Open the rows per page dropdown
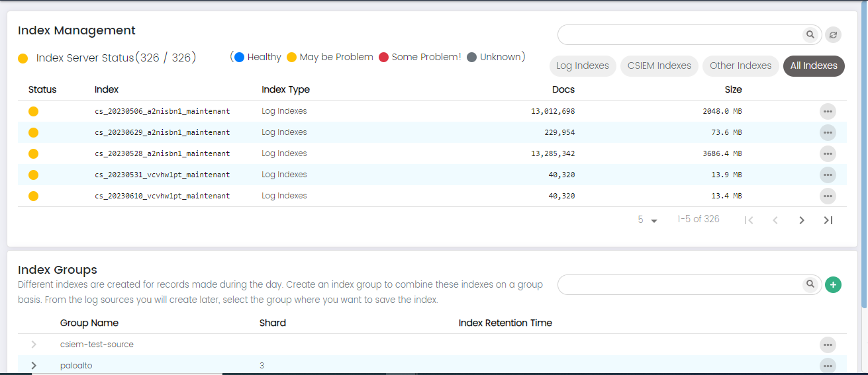 point(647,220)
